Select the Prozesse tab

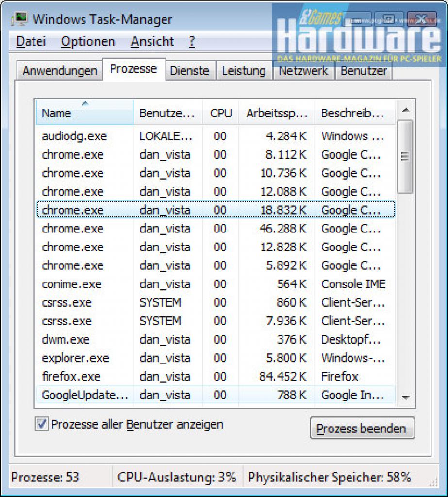pyautogui.click(x=133, y=69)
